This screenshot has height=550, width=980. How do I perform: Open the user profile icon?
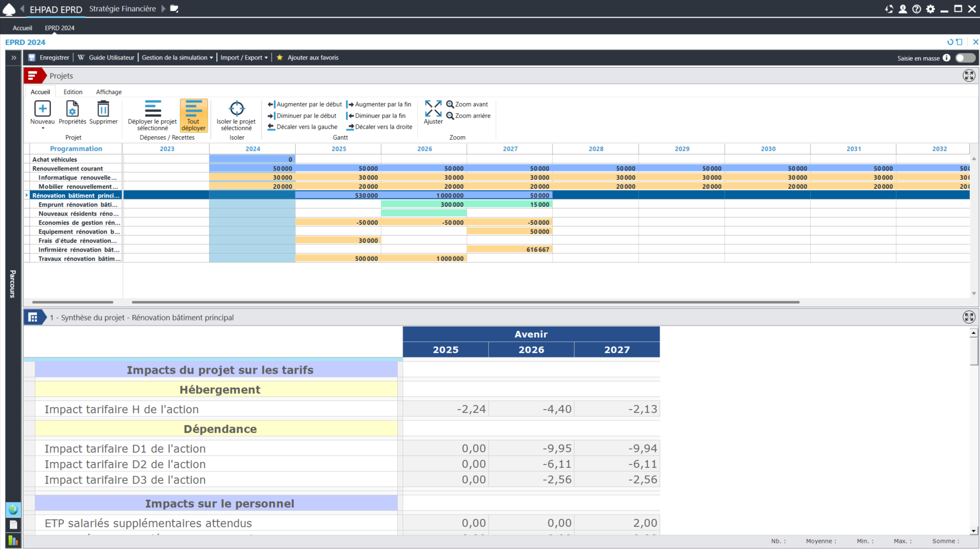coord(903,9)
